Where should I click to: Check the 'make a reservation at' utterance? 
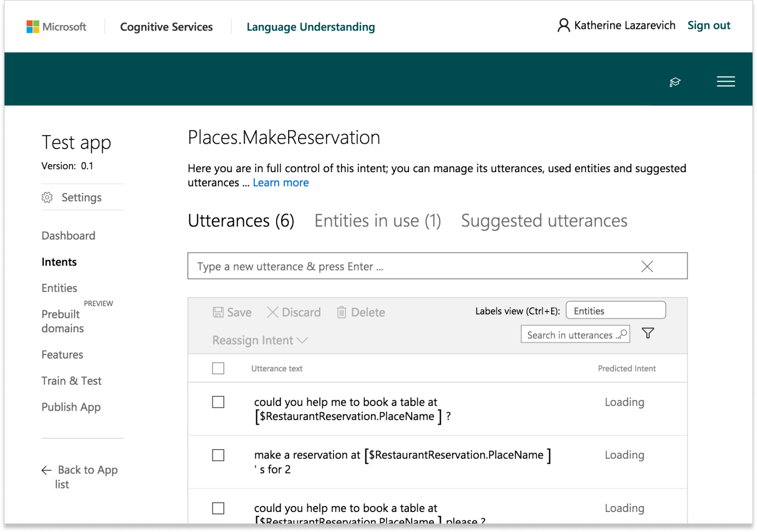coord(218,455)
